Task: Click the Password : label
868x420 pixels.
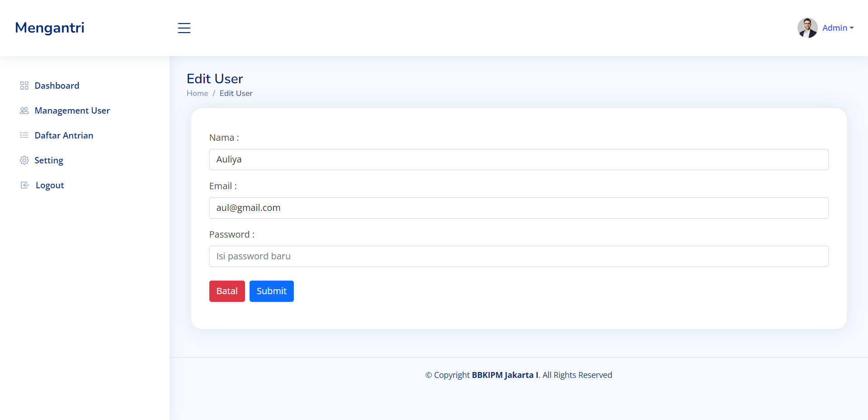Action: [x=232, y=234]
